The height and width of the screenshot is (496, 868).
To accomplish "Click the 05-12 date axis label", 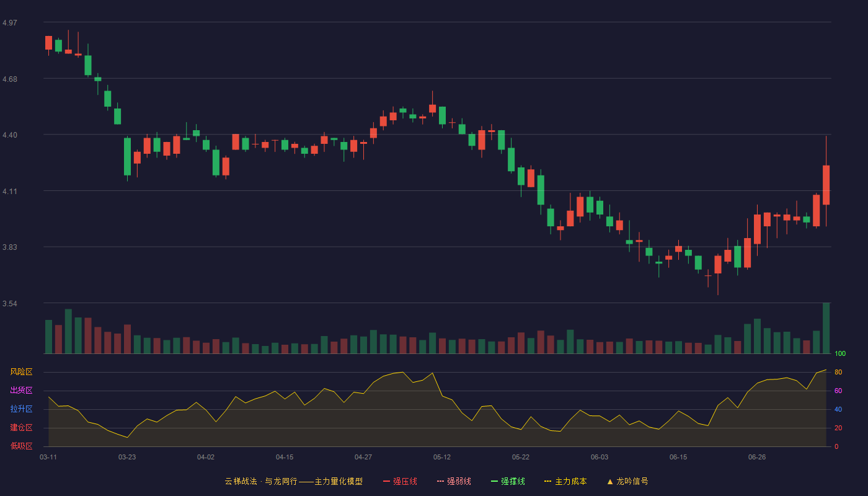I will (x=442, y=457).
